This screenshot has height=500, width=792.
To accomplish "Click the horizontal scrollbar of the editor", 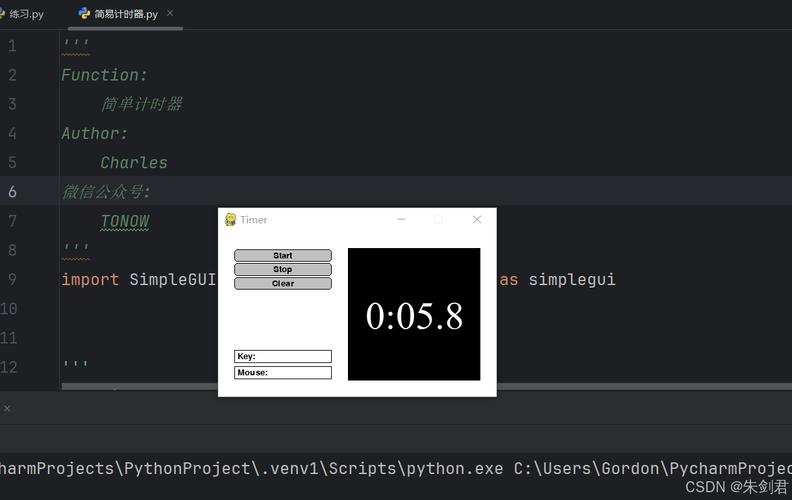I will [x=427, y=386].
